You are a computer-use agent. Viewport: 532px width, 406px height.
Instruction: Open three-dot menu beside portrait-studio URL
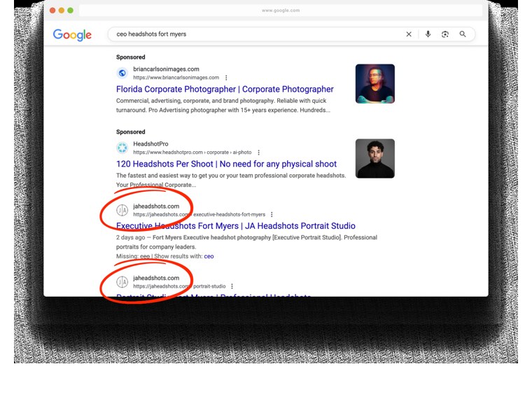click(232, 286)
